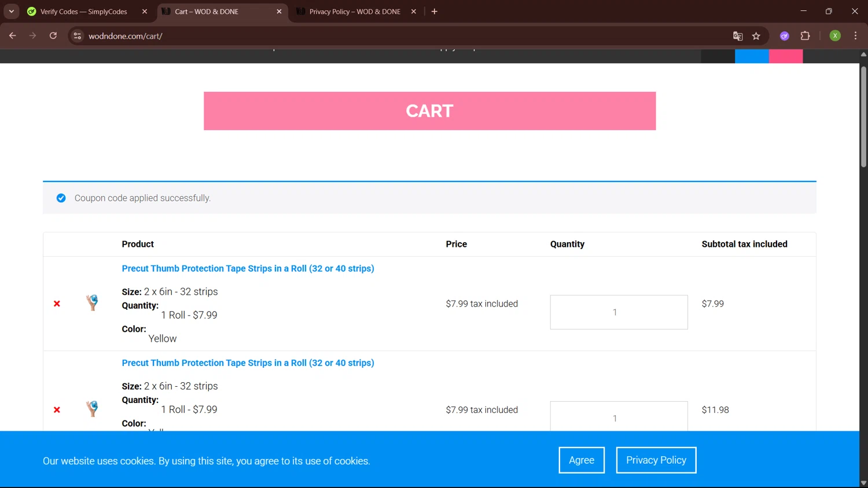This screenshot has height=488, width=868.
Task: Agree to the cookie notice
Action: (582, 460)
